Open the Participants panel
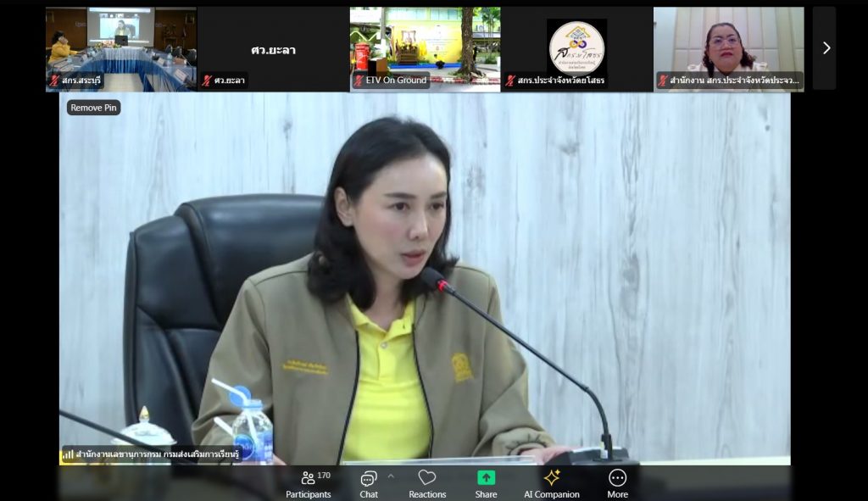The height and width of the screenshot is (501, 868). [308, 483]
